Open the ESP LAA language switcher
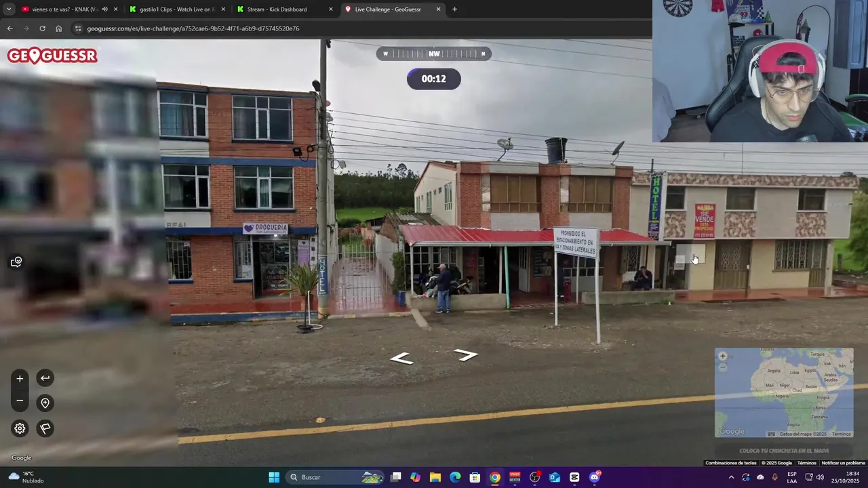This screenshot has width=868, height=488. point(792,477)
